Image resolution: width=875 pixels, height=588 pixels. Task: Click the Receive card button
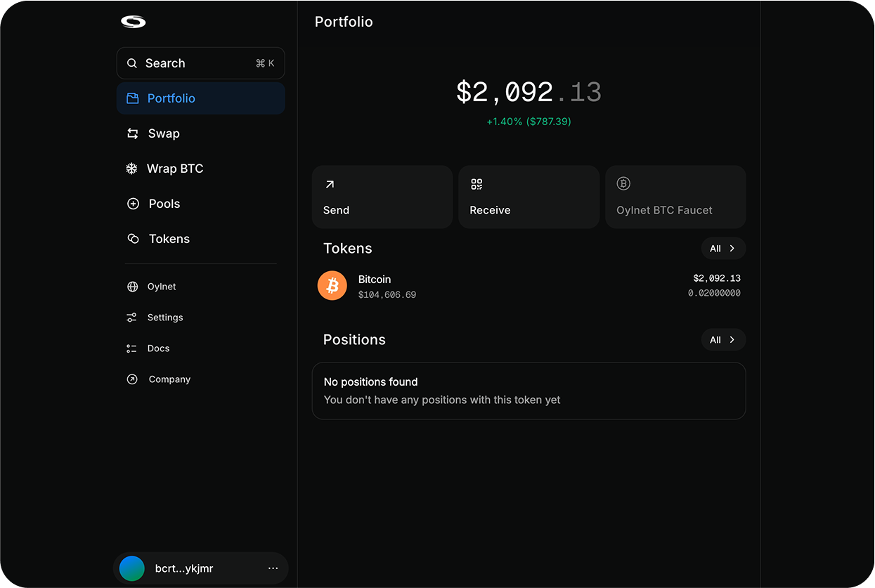pyautogui.click(x=529, y=197)
